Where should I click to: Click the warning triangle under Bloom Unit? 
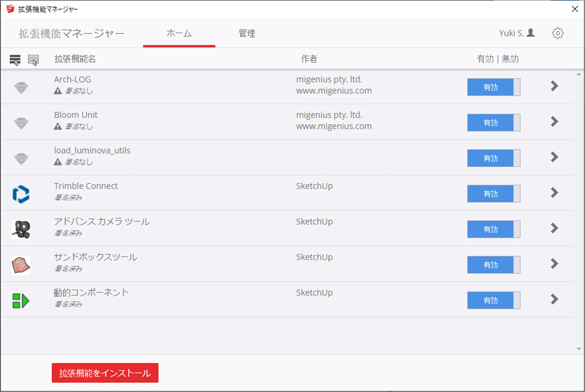58,126
